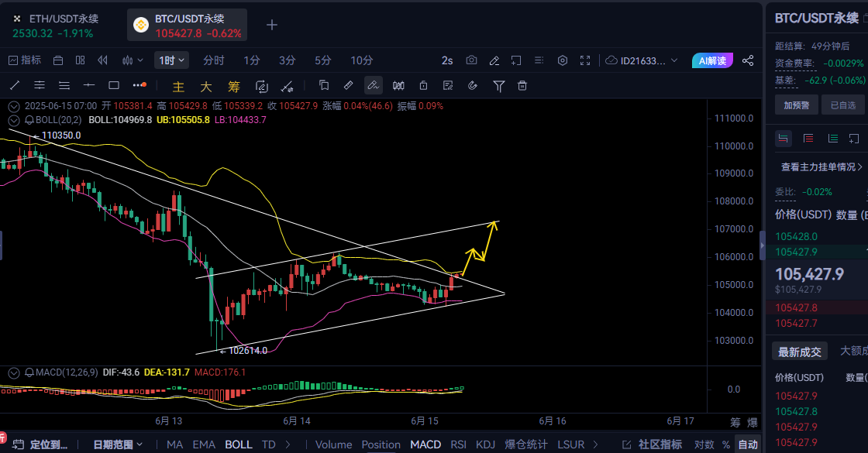This screenshot has height=453, width=868.
Task: Select the combined order book view icon
Action: [783, 139]
